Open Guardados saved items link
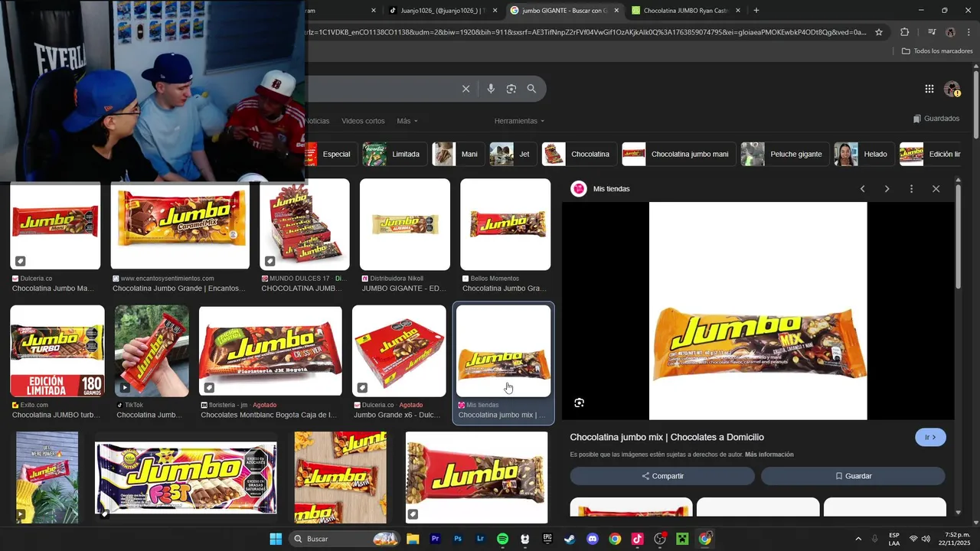The height and width of the screenshot is (551, 980). pos(936,119)
